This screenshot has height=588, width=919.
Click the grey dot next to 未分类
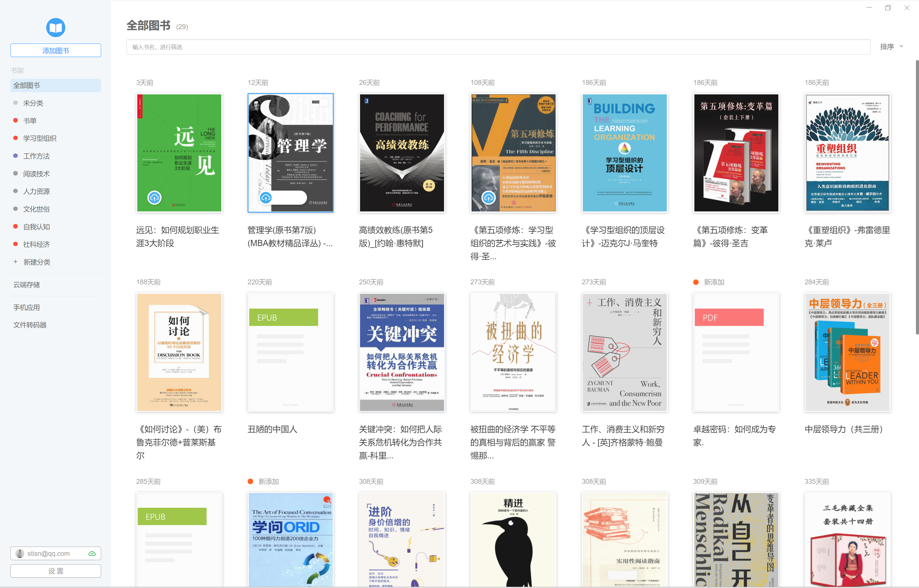pos(15,103)
